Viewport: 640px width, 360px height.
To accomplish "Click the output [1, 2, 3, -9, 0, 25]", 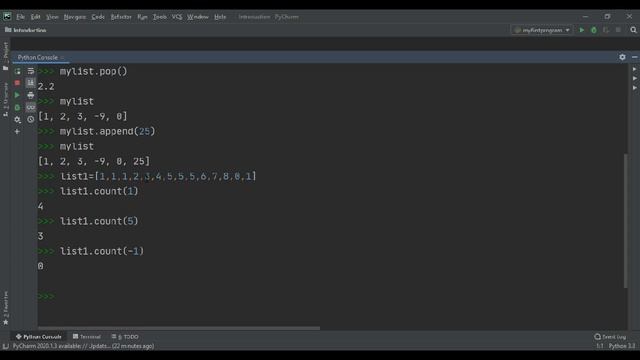I will point(94,162).
